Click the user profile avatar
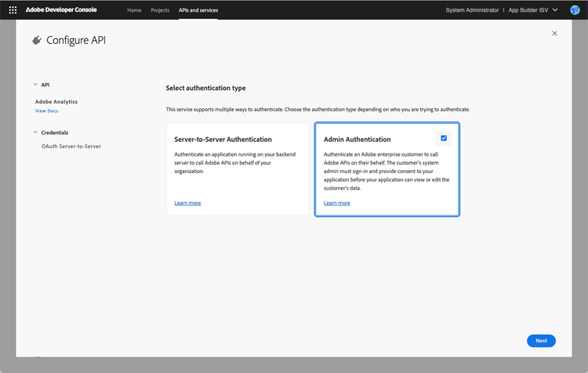The image size is (588, 373). coord(575,9)
